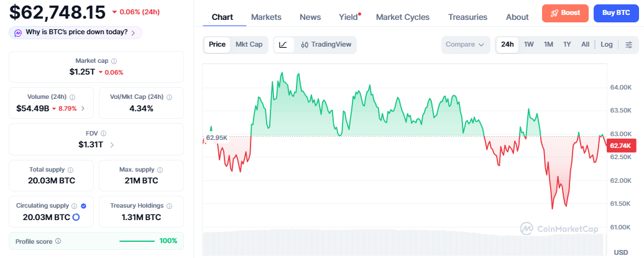This screenshot has height=258, width=644.
Task: Switch to the Market Cycles tab
Action: (403, 17)
